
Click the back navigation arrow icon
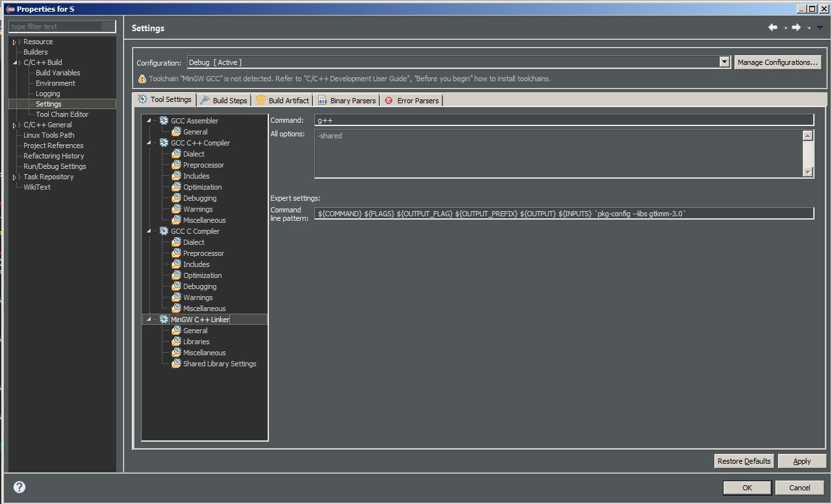coord(773,27)
